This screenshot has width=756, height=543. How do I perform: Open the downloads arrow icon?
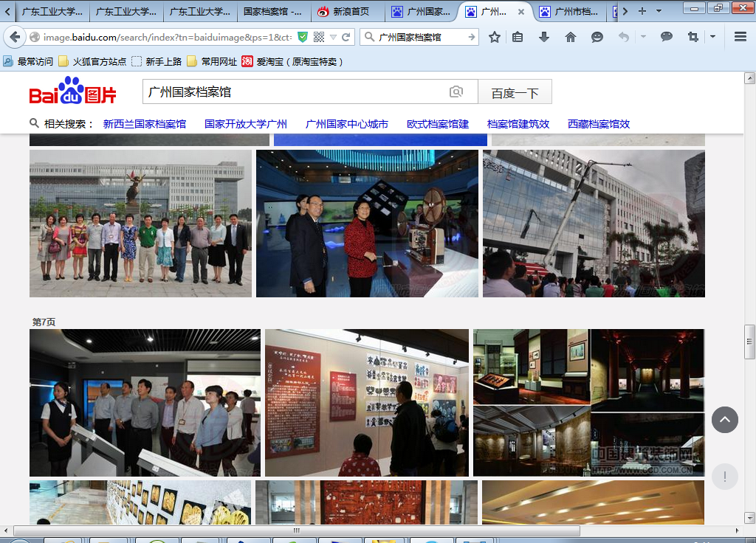point(544,37)
